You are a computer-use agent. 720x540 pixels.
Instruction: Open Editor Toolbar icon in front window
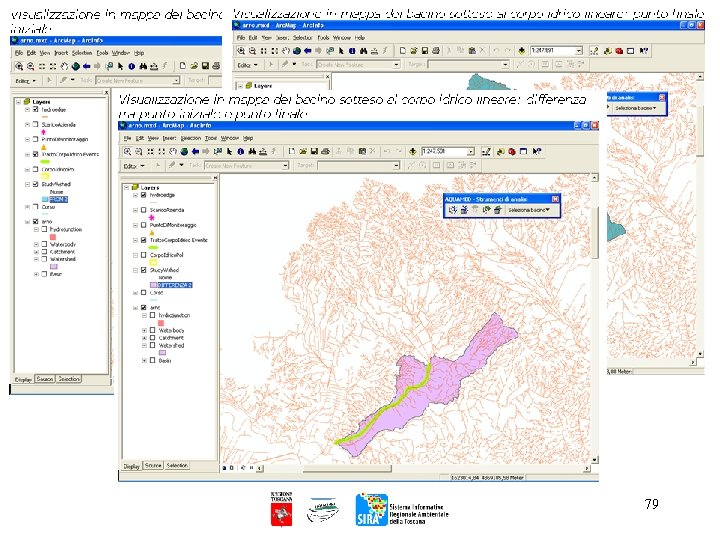(x=487, y=151)
